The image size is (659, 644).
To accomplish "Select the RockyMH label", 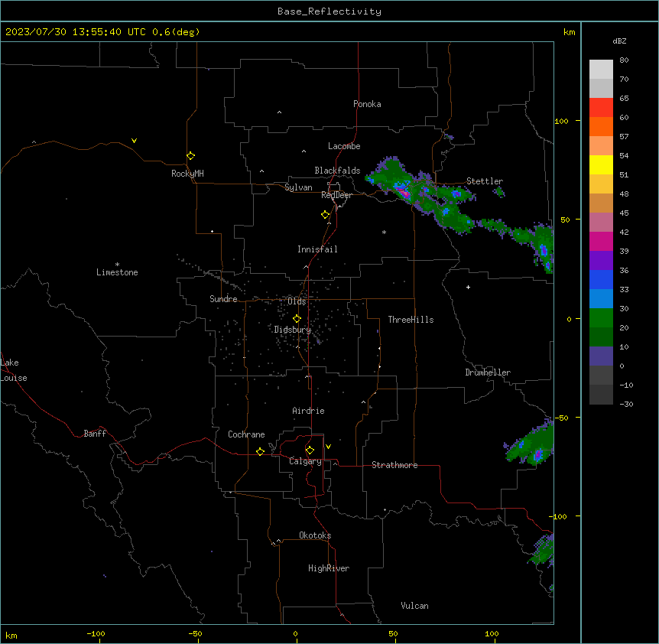I will (x=187, y=174).
